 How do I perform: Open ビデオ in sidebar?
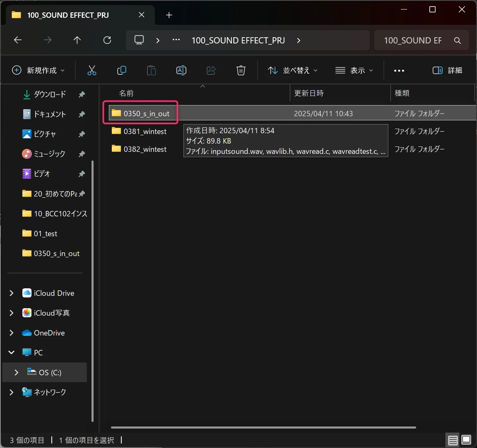tap(36, 174)
